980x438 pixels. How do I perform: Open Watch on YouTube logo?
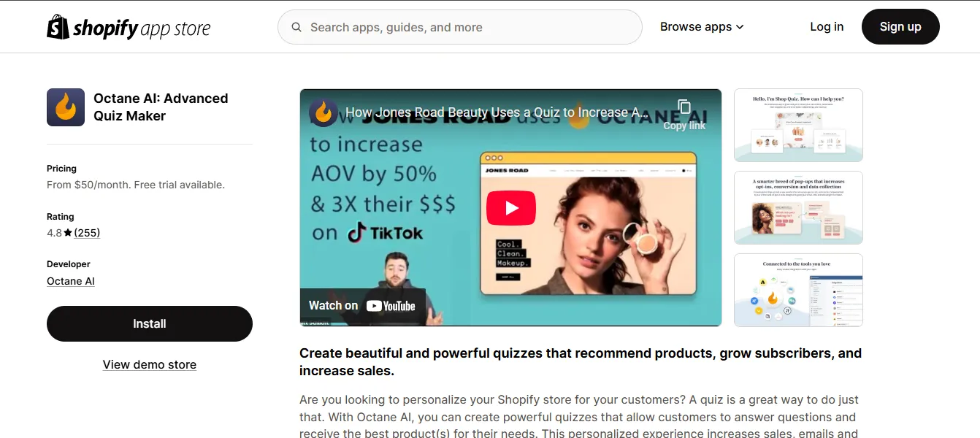[391, 306]
